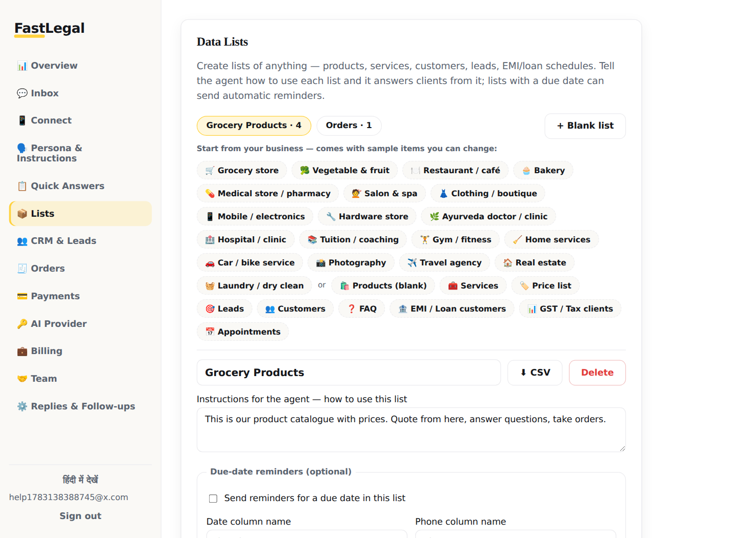Screen dimensions: 756x538
Task: Switch to the Grocery Products list tab
Action: pyautogui.click(x=254, y=126)
